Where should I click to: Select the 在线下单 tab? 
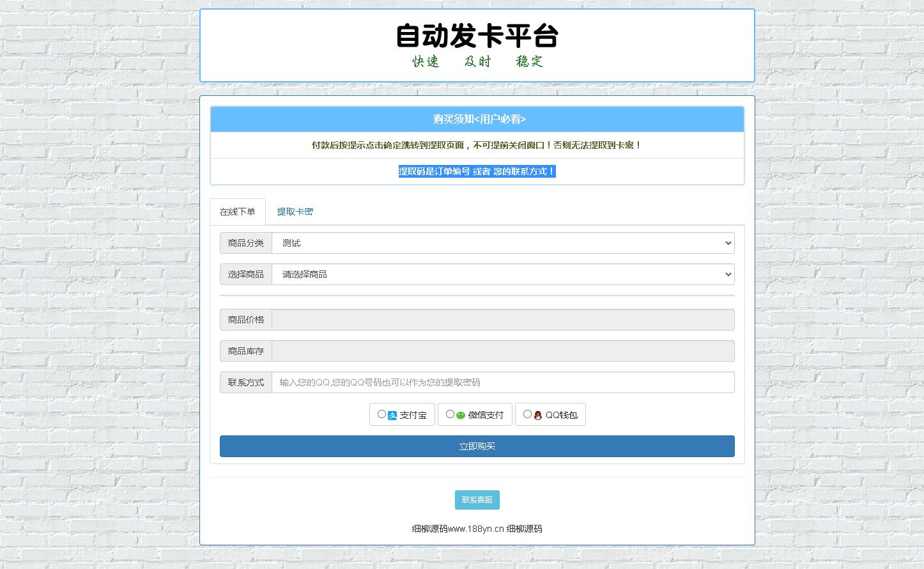pos(237,211)
